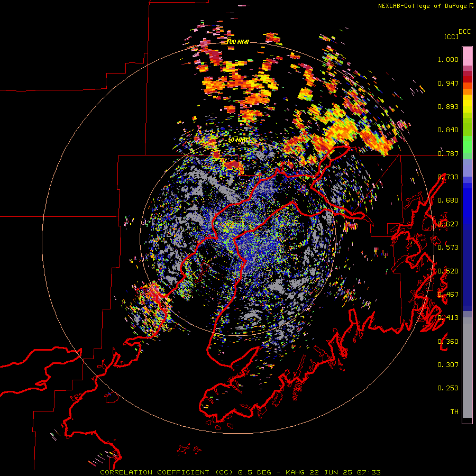Select the 0.307 legend value
Image resolution: width=476 pixels, height=476 pixels.
448,365
